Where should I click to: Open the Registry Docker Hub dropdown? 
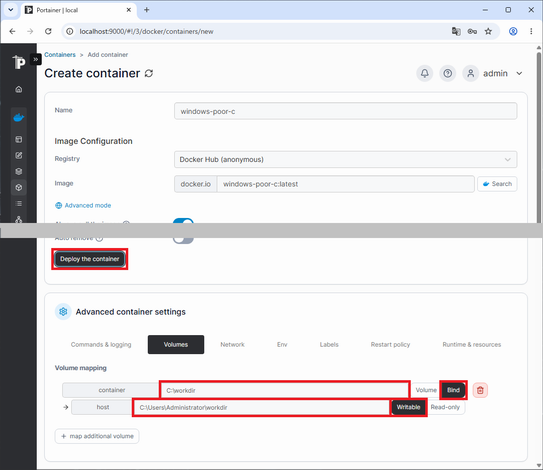pyautogui.click(x=346, y=160)
